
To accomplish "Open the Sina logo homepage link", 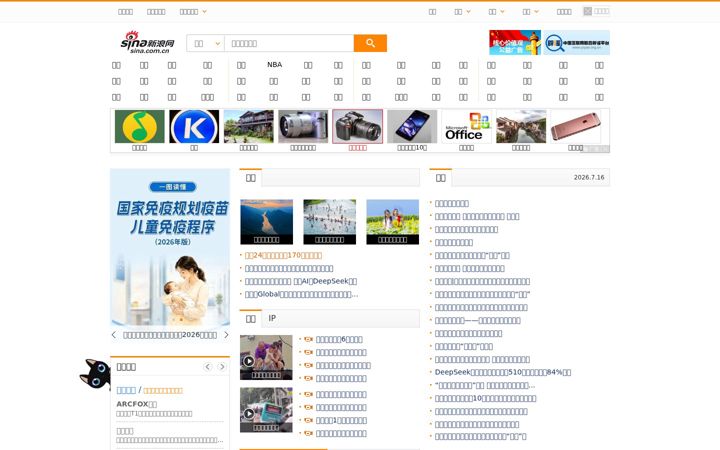I will pyautogui.click(x=148, y=43).
